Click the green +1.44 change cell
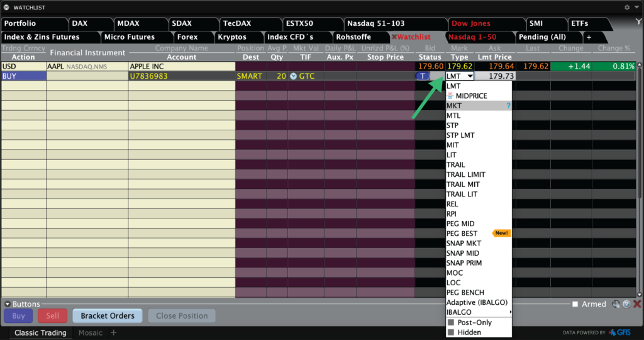The width and height of the screenshot is (644, 340). point(571,66)
